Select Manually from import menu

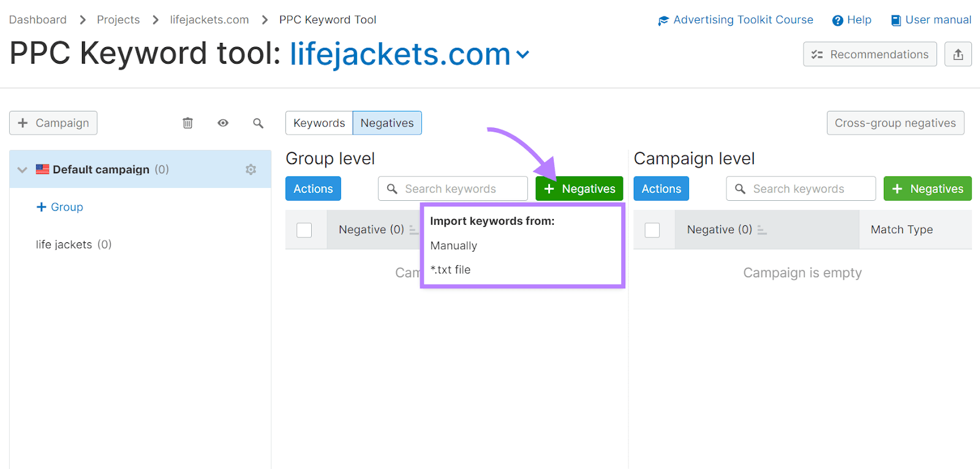pos(453,246)
